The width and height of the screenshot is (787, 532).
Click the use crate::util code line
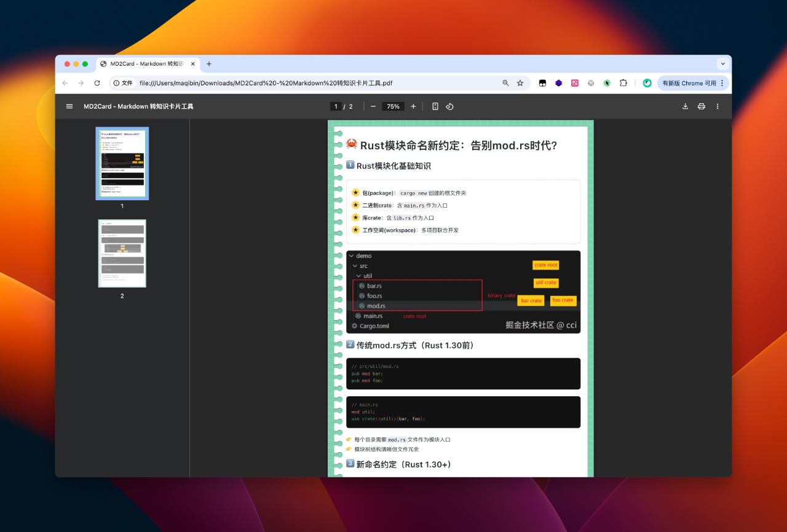[388, 419]
